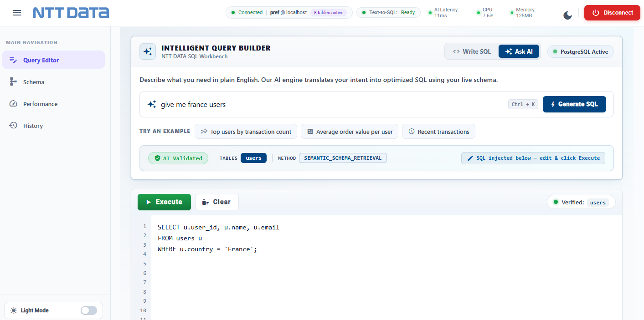Click the sparkle icon in prompt field

coord(152,104)
